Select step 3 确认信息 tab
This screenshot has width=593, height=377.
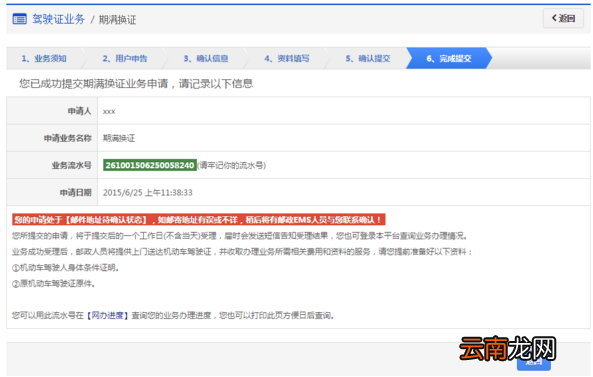[x=206, y=59]
